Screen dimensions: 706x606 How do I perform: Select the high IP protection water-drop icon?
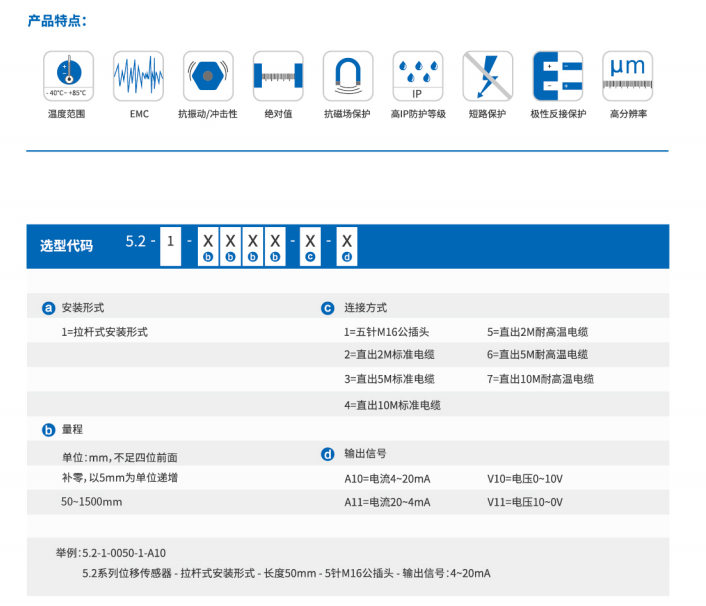417,76
